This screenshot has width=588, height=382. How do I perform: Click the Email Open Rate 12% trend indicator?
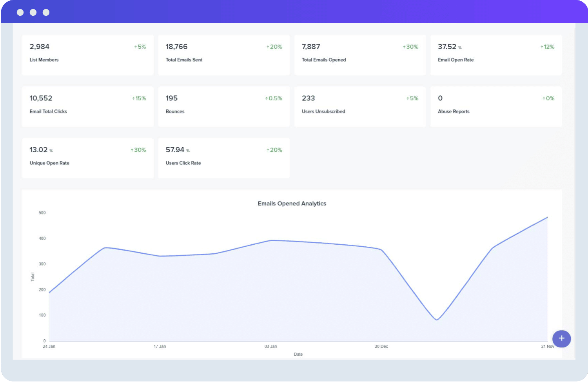point(547,47)
